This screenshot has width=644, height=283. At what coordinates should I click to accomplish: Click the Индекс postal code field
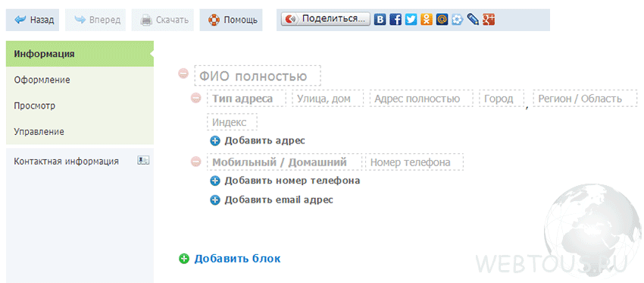point(232,121)
